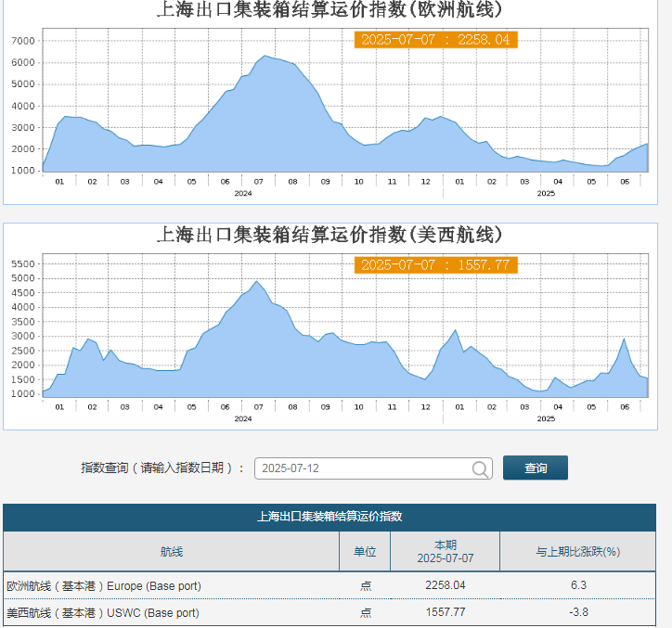Click the USWC chart orange tooltip 1557.77
This screenshot has width=672, height=628.
pos(436,264)
